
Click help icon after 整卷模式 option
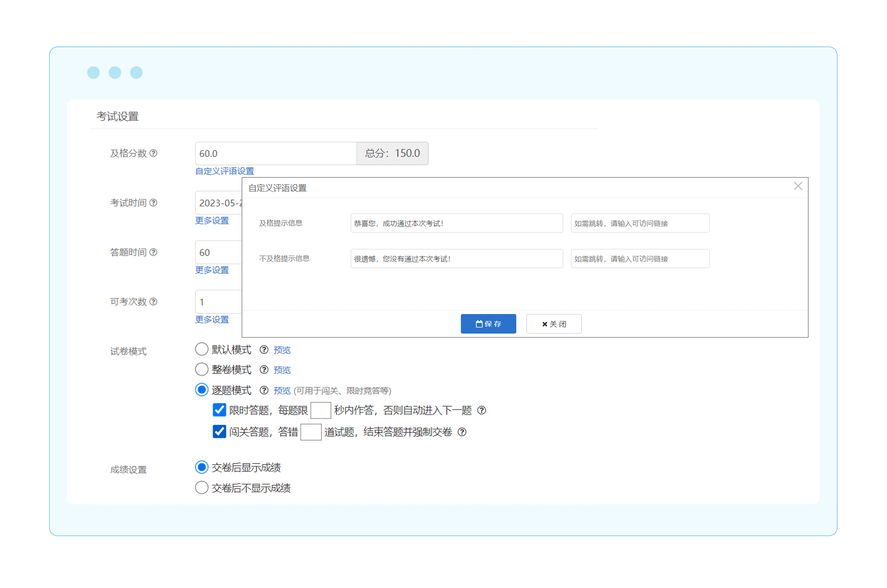(264, 370)
